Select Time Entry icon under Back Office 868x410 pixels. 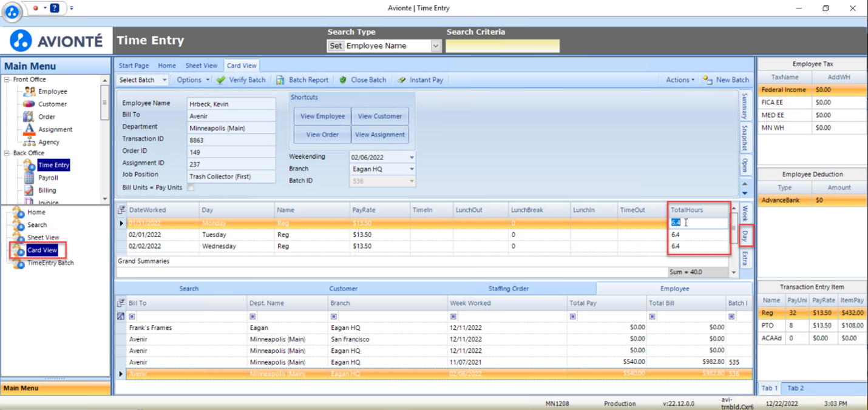(x=29, y=165)
